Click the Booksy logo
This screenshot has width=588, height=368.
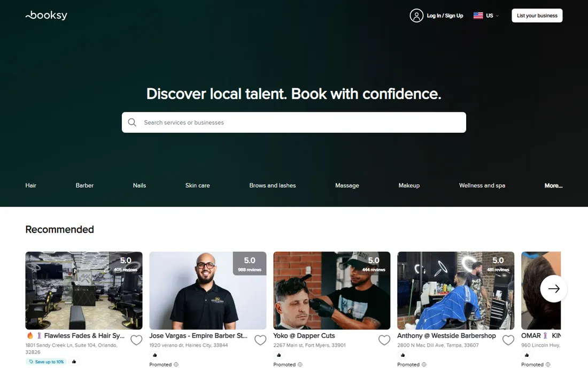(46, 16)
